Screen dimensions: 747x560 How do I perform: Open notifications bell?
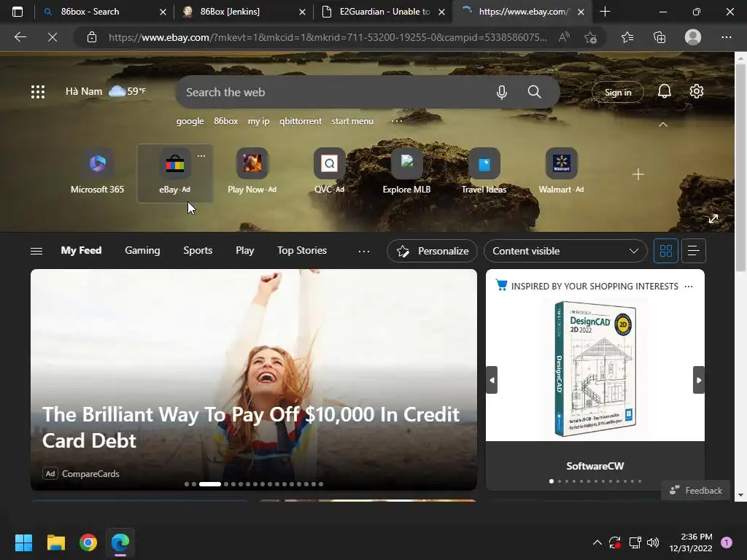tap(664, 91)
